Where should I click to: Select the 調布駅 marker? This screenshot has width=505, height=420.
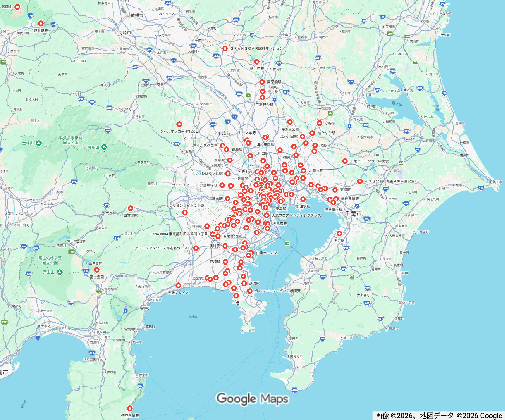pos(227,198)
